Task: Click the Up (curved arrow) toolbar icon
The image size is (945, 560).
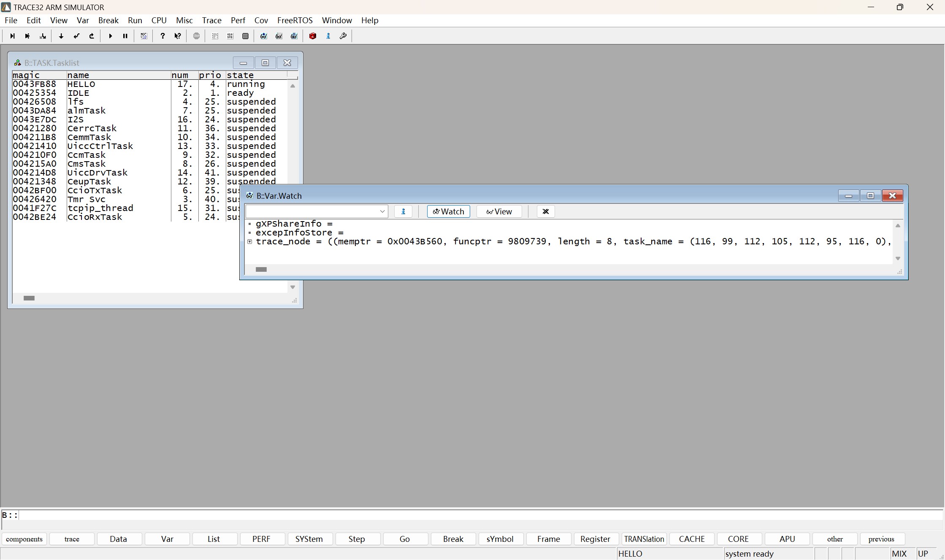Action: pyautogui.click(x=92, y=36)
